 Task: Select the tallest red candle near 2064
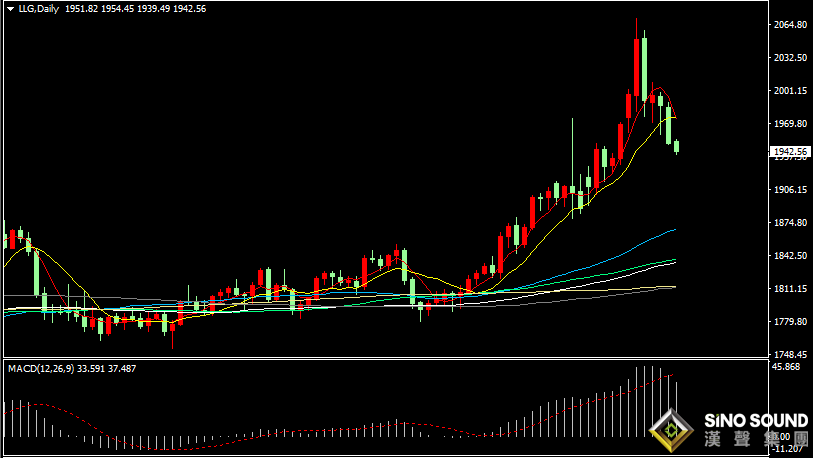coord(636,67)
